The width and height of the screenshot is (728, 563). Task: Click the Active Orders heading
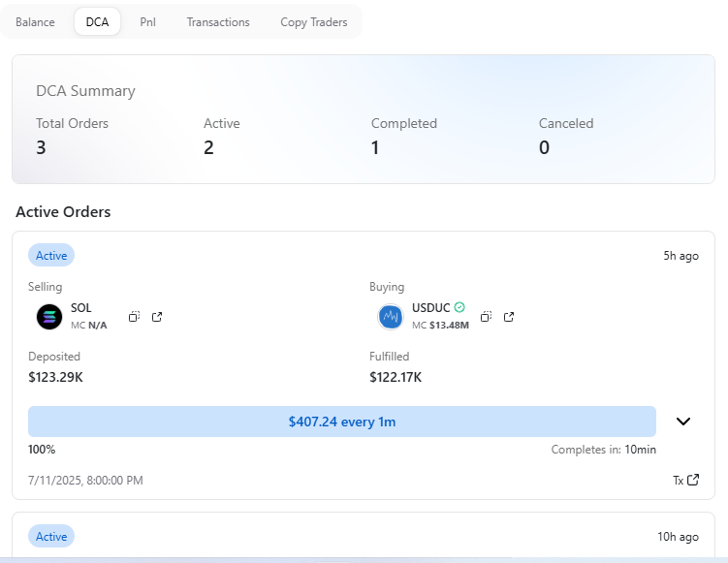(63, 211)
